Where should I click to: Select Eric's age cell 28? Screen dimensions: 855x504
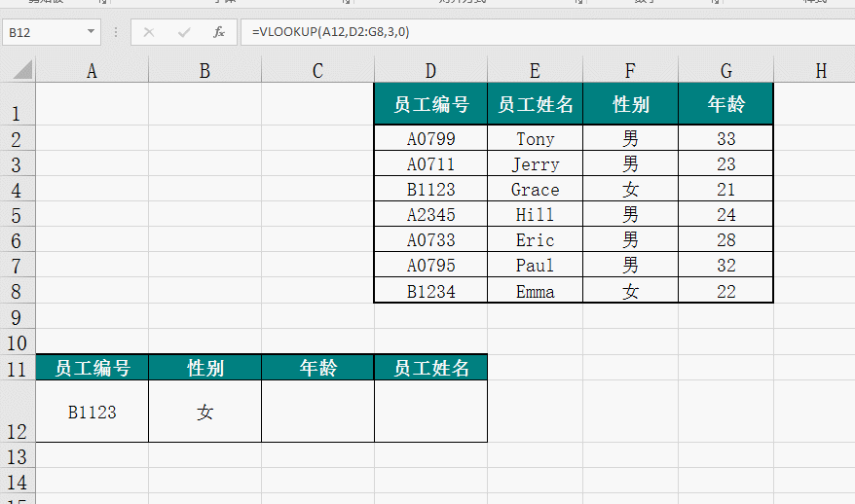(x=725, y=239)
